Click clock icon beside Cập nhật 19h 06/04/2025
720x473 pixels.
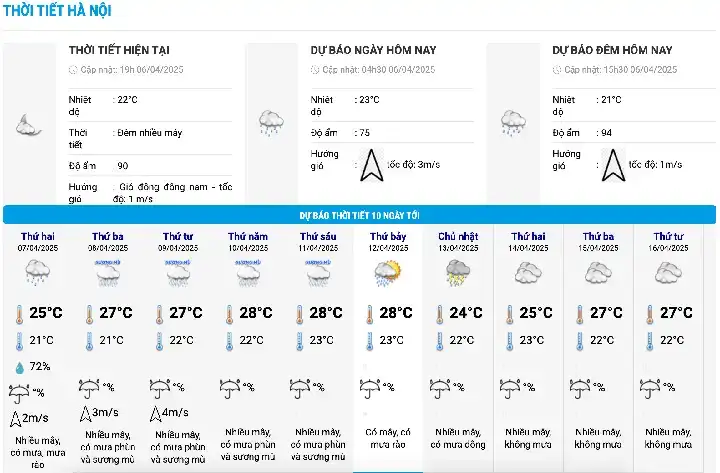click(73, 70)
